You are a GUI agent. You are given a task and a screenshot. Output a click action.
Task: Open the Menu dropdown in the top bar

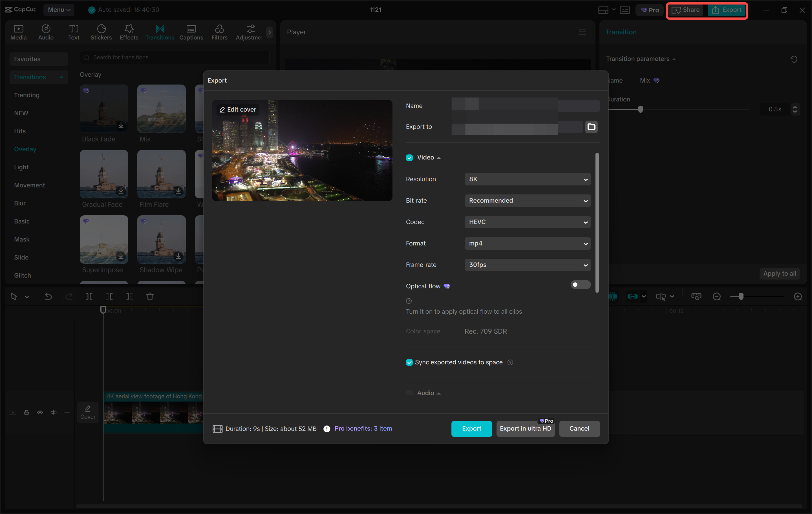(59, 10)
